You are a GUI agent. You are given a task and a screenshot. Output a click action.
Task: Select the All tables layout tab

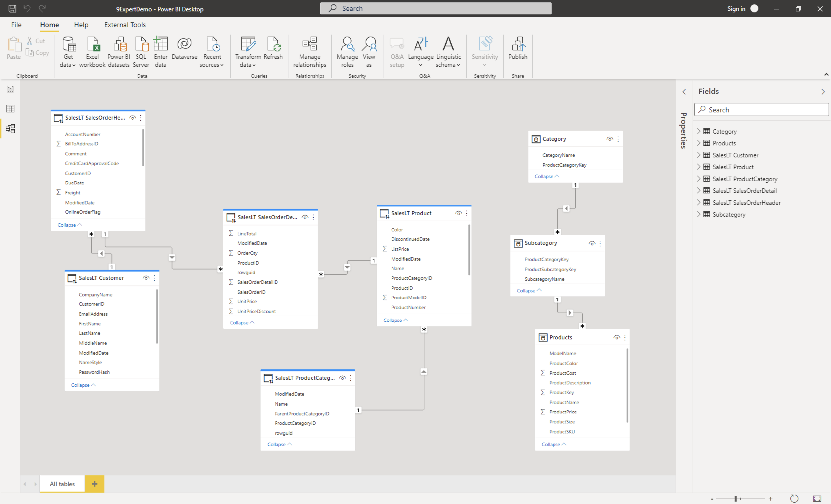click(62, 484)
